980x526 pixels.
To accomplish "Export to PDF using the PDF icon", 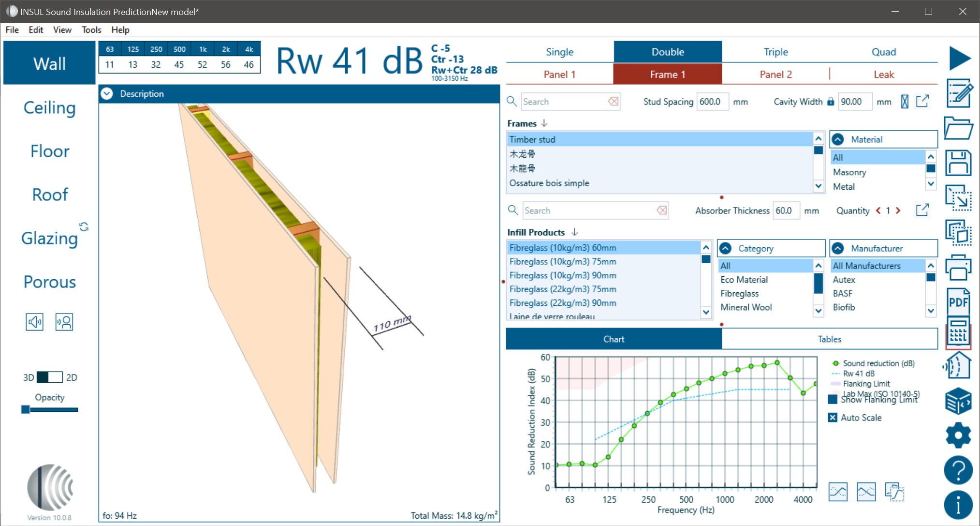I will [958, 302].
